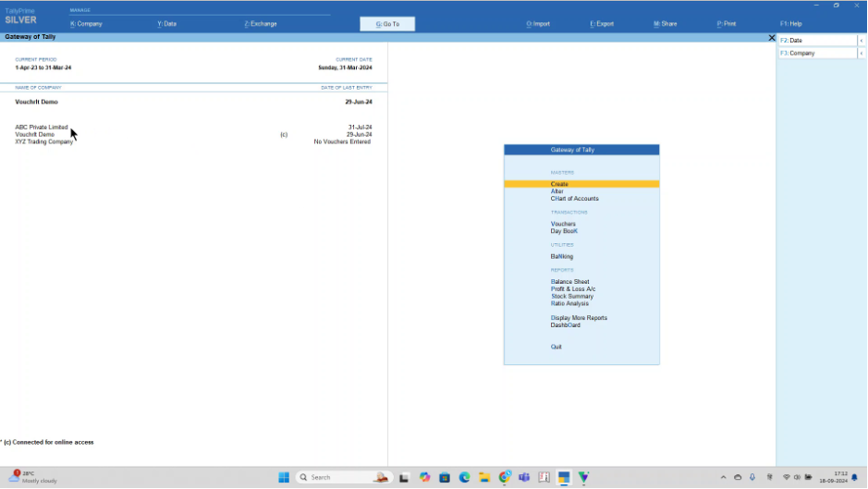Open the Balance Sheet report
The image size is (868, 489).
coord(570,281)
